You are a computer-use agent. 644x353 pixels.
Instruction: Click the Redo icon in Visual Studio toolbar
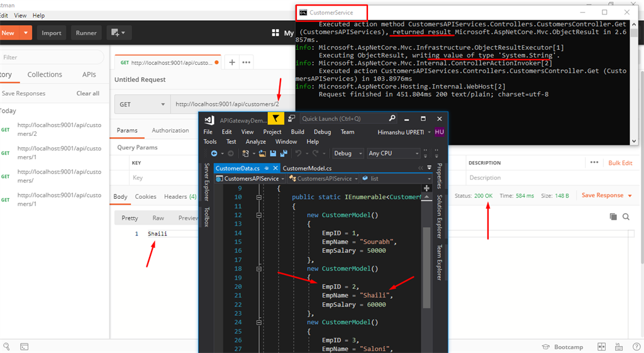pyautogui.click(x=316, y=154)
